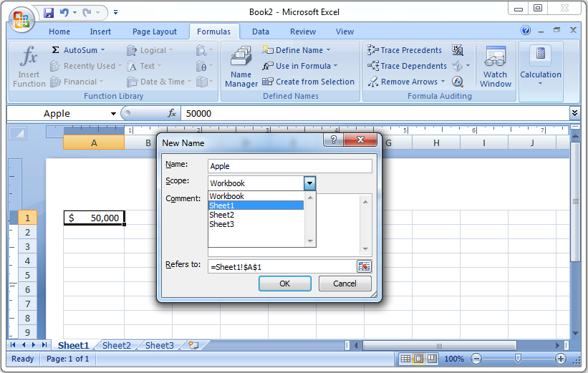Screen dimensions: 588x373
Task: Click Trace Dependents
Action: pyautogui.click(x=407, y=66)
